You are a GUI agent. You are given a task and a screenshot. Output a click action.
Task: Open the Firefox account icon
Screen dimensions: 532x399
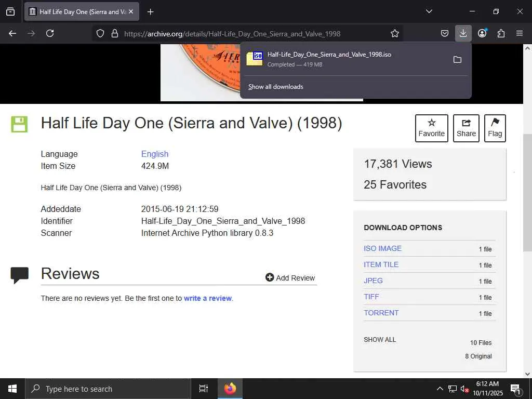[482, 33]
